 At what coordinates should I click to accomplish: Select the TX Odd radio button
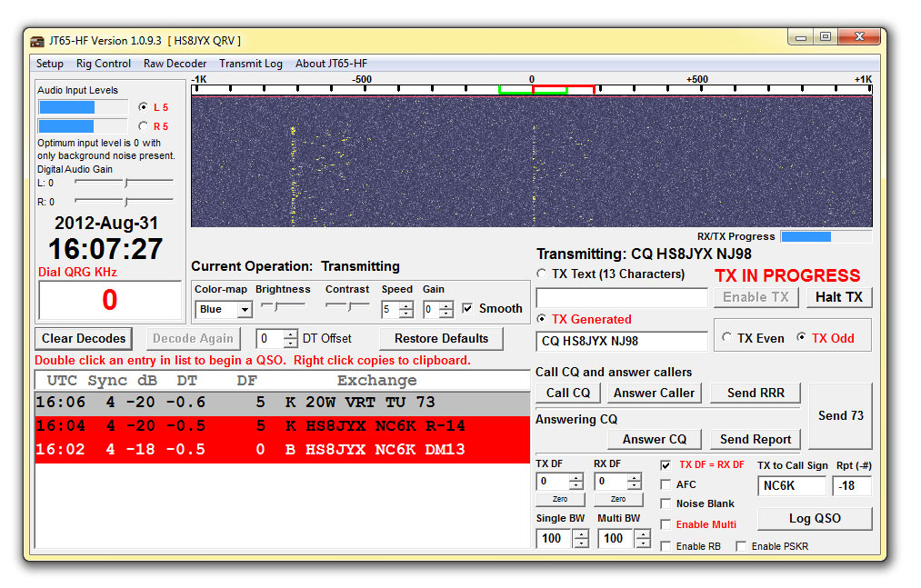tap(801, 338)
